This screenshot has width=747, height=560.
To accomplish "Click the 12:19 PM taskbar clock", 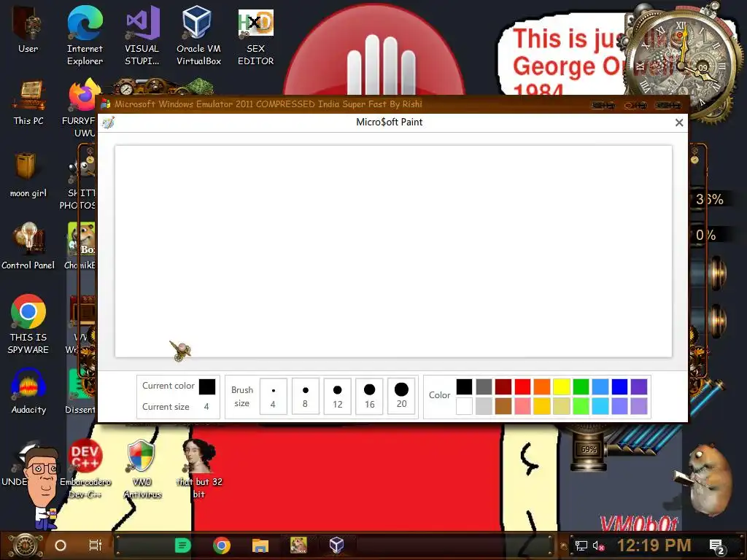I will [654, 545].
